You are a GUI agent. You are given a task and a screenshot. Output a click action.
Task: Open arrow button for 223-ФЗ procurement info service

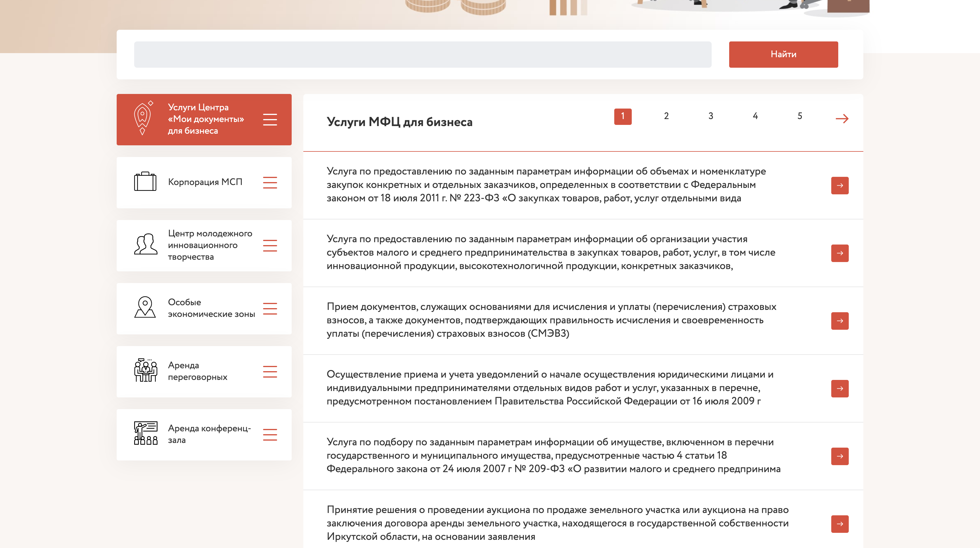pos(840,185)
